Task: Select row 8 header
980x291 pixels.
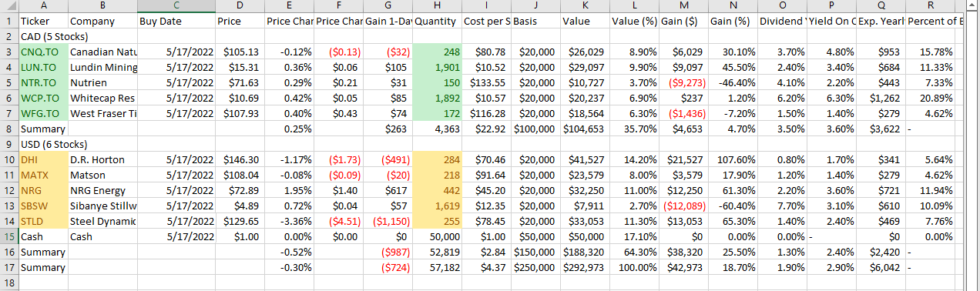Action: coord(8,129)
